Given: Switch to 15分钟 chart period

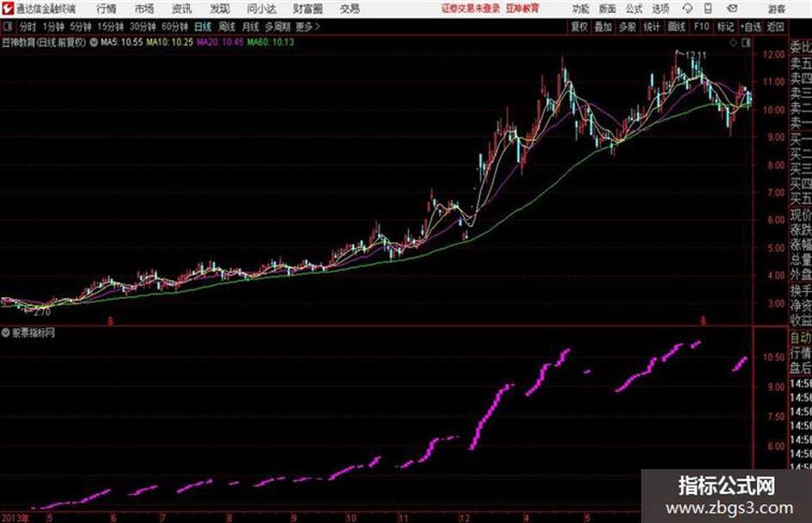Looking at the screenshot, I should (x=111, y=27).
